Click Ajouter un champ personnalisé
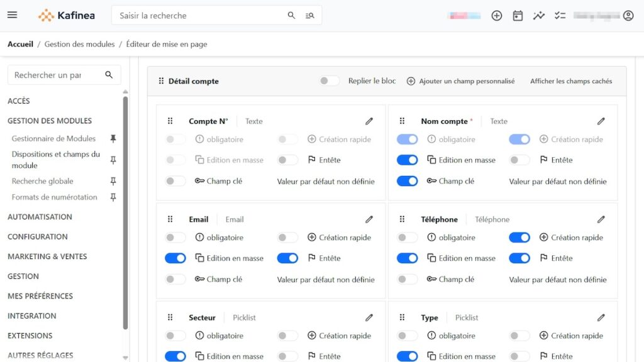 tap(460, 81)
